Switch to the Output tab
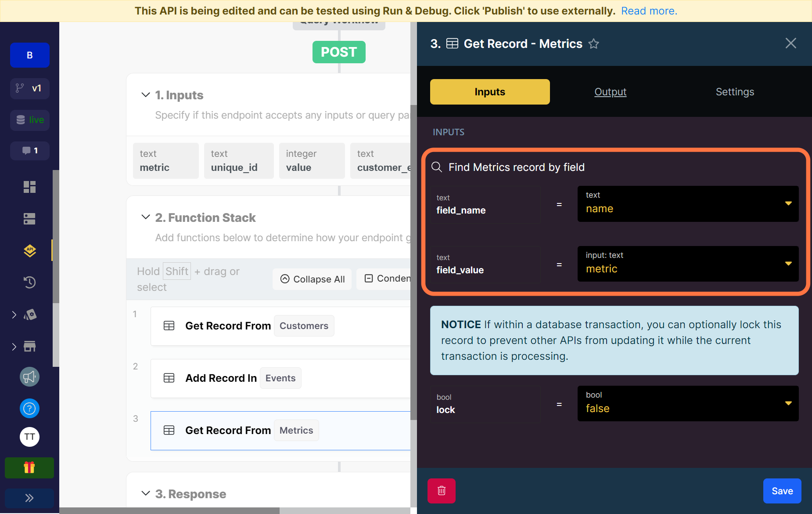 tap(610, 92)
